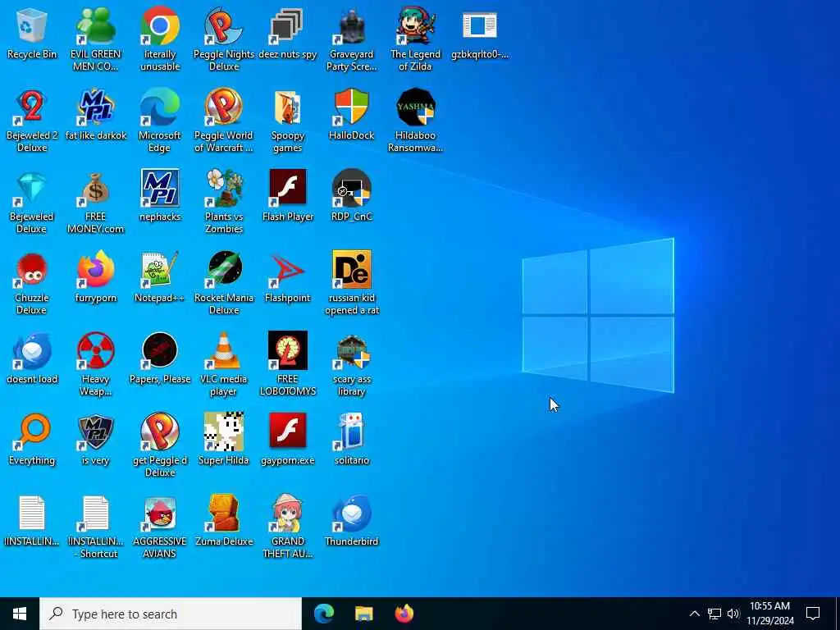Click the Rocket Mania Deluxe icon

click(x=223, y=269)
